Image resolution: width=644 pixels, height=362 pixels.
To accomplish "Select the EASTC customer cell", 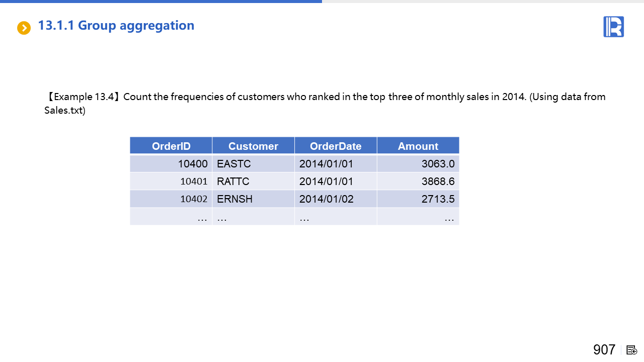I will pos(253,164).
